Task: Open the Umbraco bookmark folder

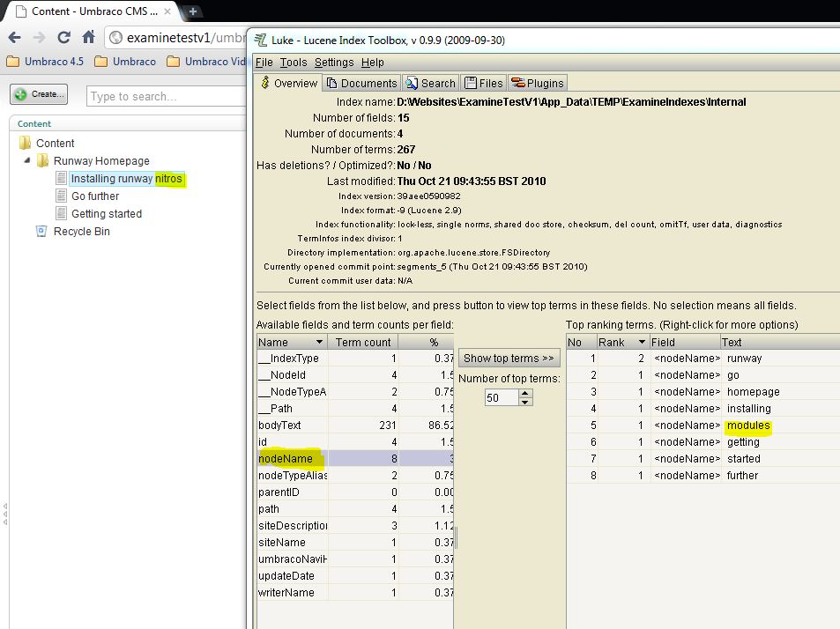Action: (x=125, y=62)
